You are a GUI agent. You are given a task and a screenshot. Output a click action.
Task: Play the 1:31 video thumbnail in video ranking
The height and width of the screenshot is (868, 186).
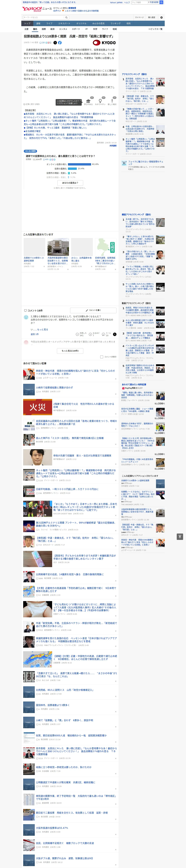[160, 323]
